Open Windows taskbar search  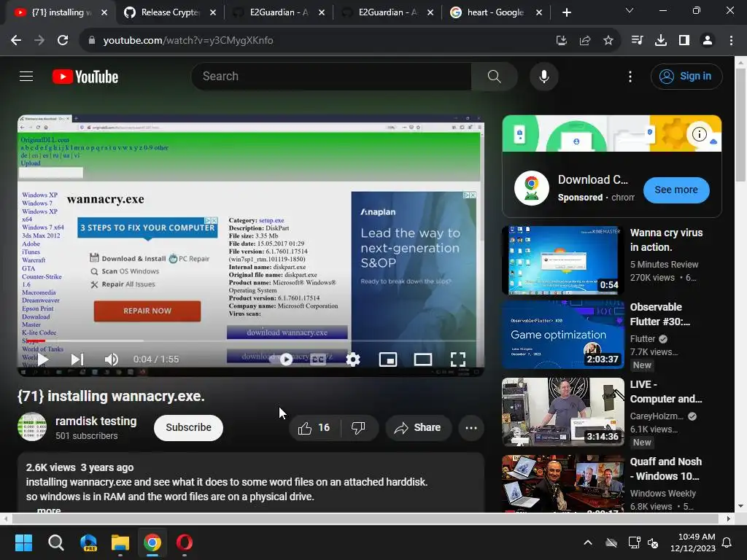(x=55, y=542)
